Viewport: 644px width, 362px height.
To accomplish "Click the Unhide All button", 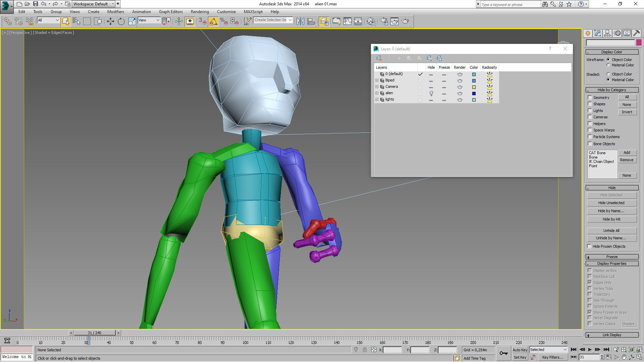I will (x=611, y=231).
